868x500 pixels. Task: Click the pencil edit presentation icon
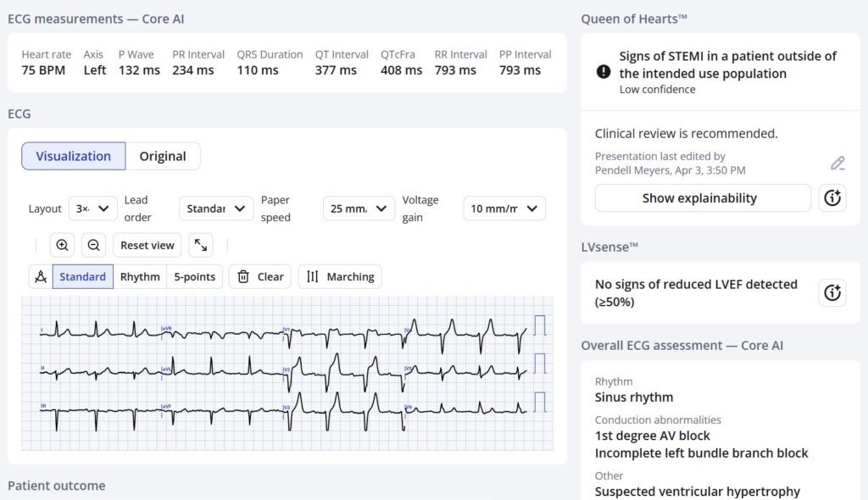(837, 164)
